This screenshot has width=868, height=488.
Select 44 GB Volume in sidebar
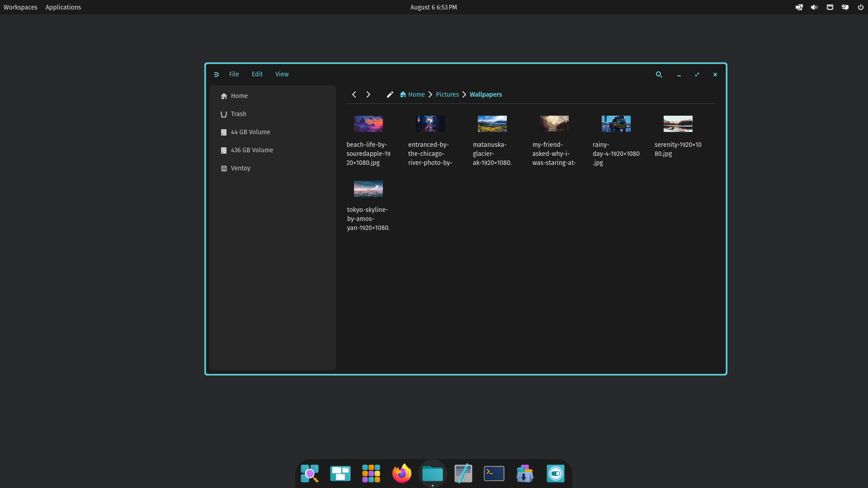[x=273, y=132]
